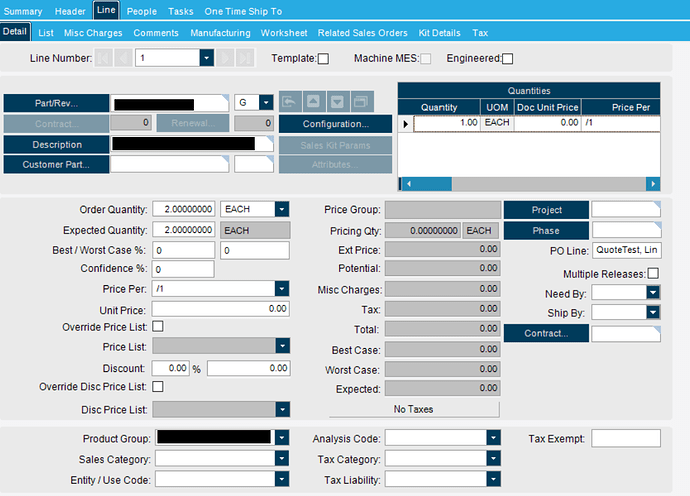Toggle Machine MES checkbox

tap(426, 59)
